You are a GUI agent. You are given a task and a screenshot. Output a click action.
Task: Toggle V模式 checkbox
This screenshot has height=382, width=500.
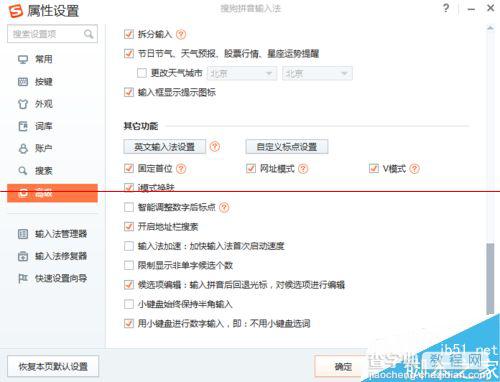coord(374,169)
